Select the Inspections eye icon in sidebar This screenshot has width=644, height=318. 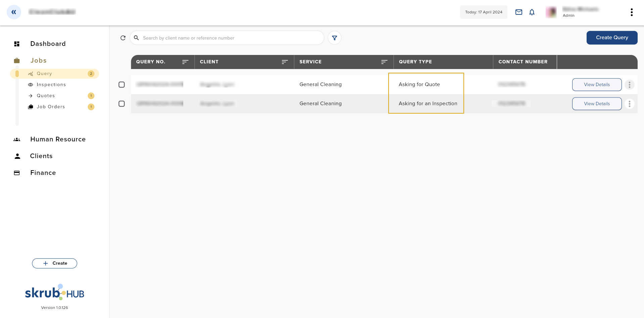tap(31, 84)
